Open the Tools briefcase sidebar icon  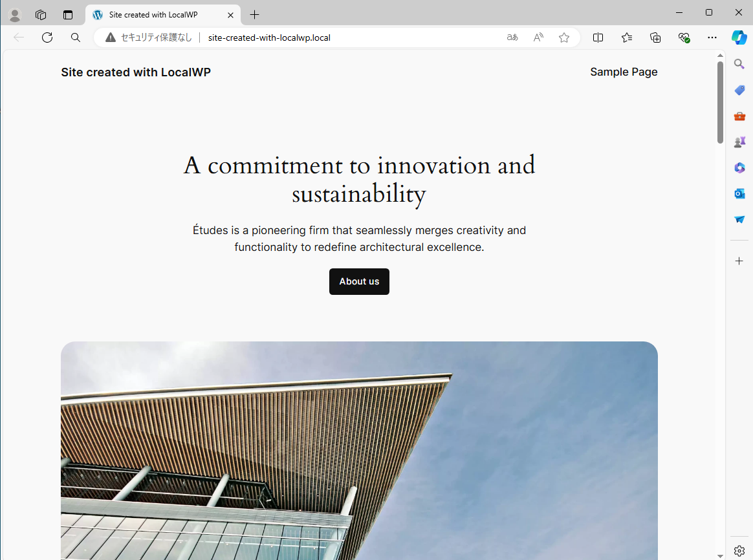coord(739,116)
